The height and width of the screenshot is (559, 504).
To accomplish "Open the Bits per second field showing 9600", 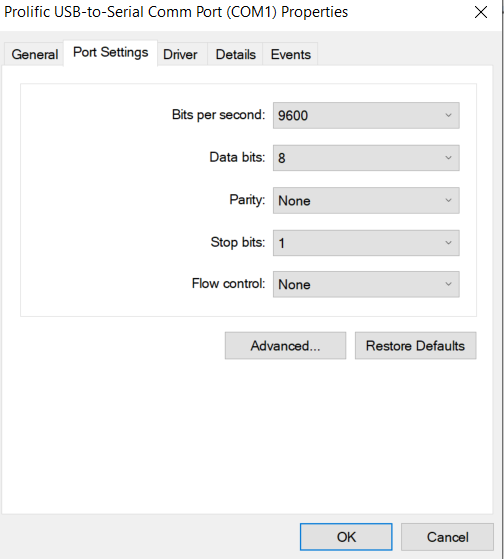I will (366, 116).
